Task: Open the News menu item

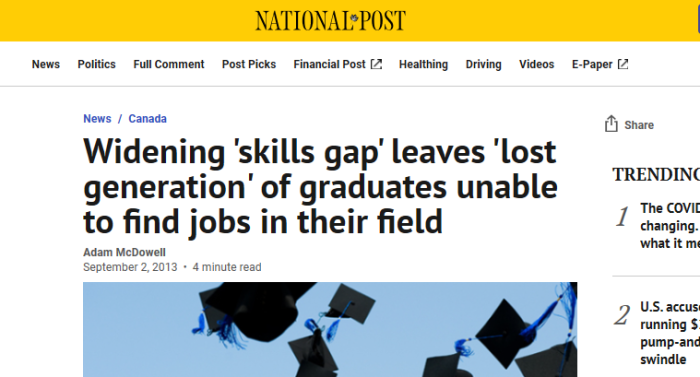Action: (x=46, y=64)
